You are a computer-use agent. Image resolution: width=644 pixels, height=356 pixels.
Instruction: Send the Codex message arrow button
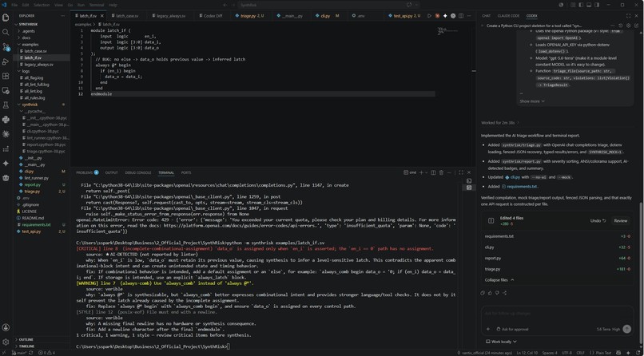(626, 329)
